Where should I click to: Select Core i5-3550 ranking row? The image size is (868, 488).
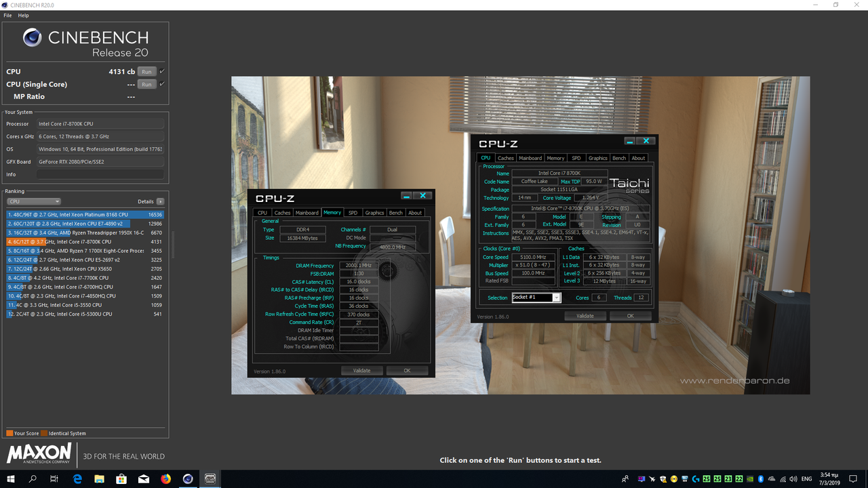click(x=85, y=305)
